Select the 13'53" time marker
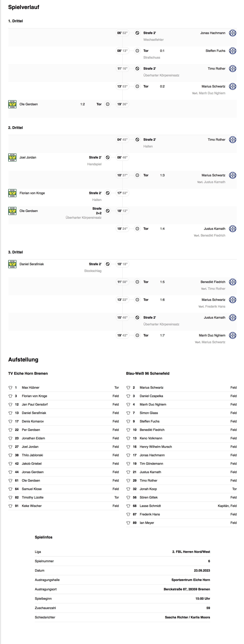This screenshot has height=644, width=244. [x=122, y=86]
